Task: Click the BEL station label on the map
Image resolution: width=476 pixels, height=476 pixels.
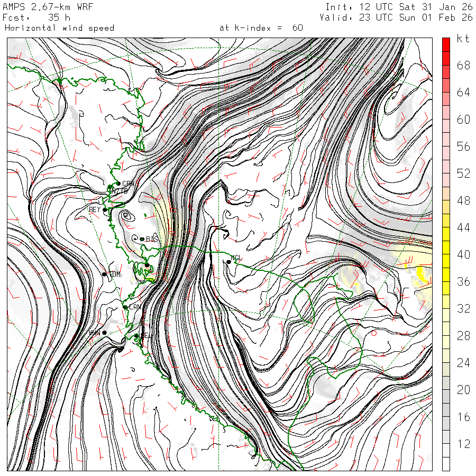Action: pos(147,335)
